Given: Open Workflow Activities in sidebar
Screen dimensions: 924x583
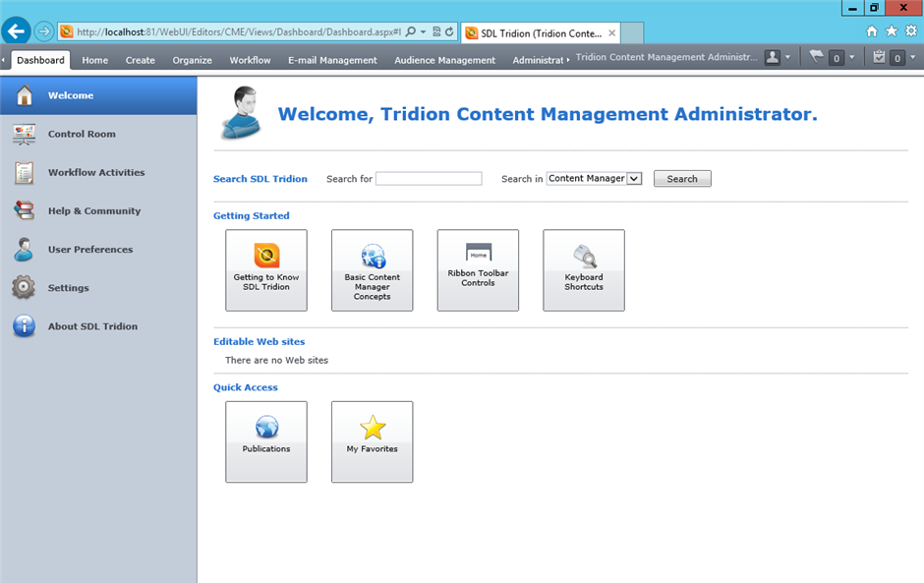Looking at the screenshot, I should (x=95, y=173).
